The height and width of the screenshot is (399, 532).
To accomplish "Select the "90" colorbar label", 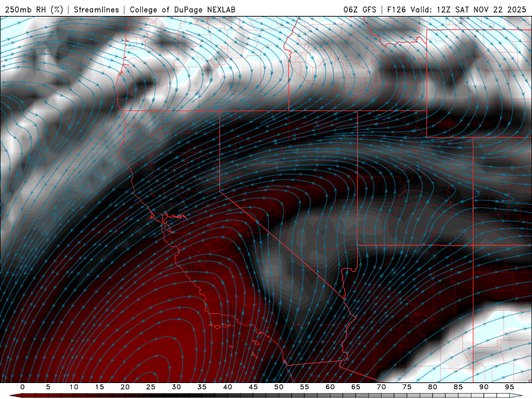I will point(483,387).
